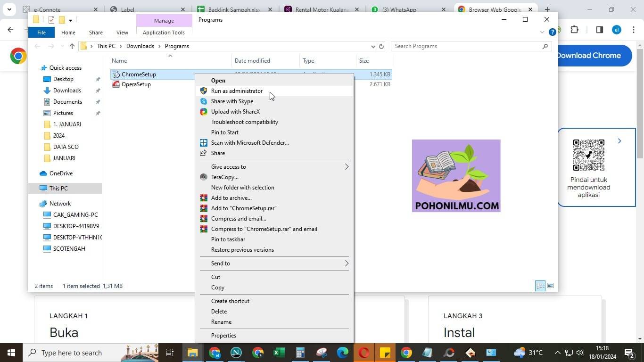This screenshot has width=644, height=362.
Task: Open the Windows Start menu
Action: tap(11, 353)
